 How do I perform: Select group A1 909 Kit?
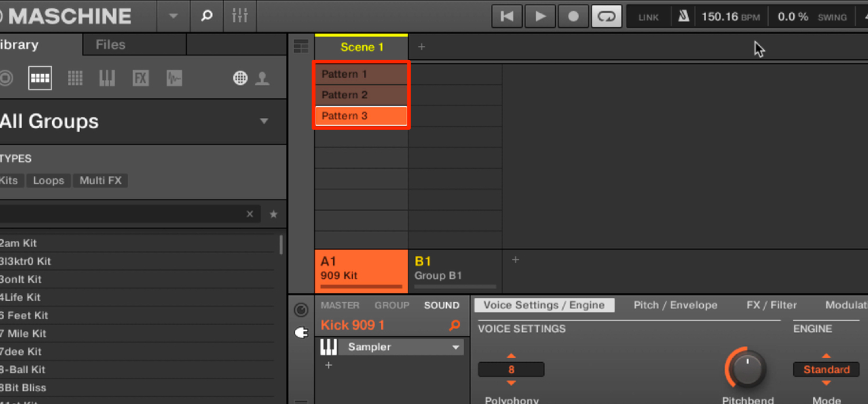361,271
